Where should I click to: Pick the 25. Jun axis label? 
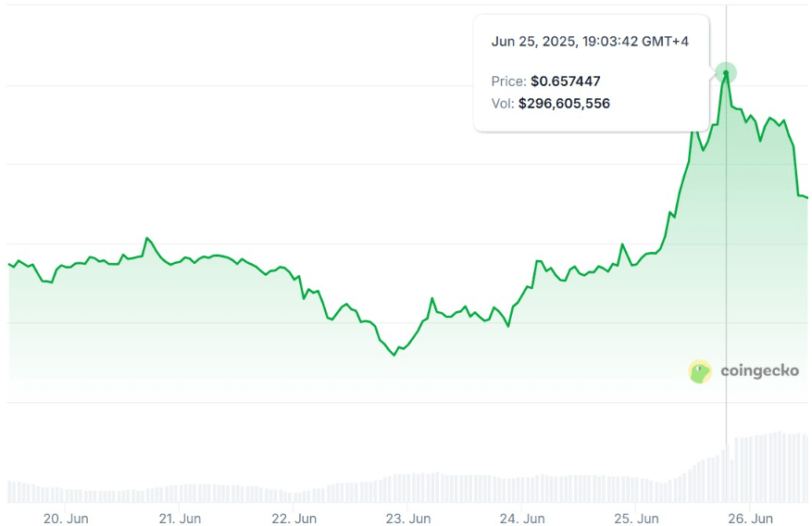point(636,518)
